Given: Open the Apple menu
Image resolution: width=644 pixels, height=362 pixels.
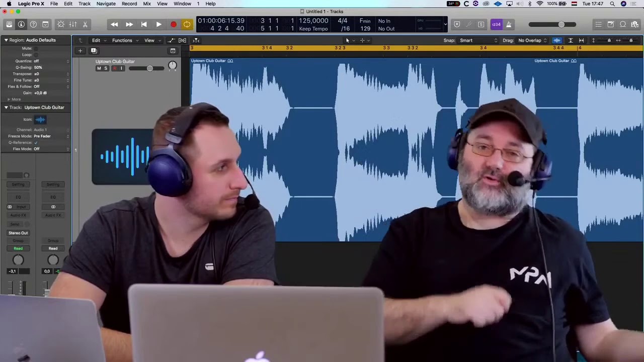Looking at the screenshot, I should [9, 4].
